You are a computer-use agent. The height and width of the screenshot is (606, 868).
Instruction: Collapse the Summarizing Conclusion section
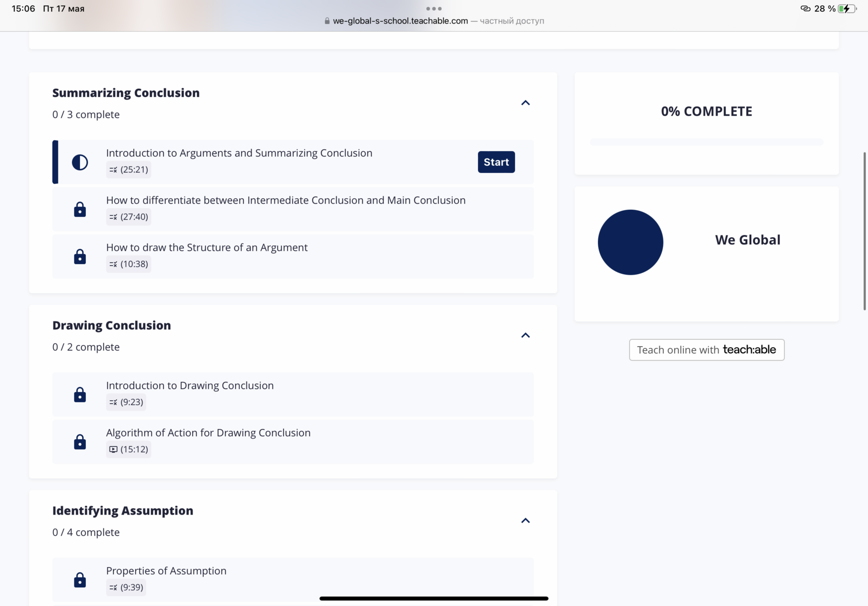pos(525,103)
